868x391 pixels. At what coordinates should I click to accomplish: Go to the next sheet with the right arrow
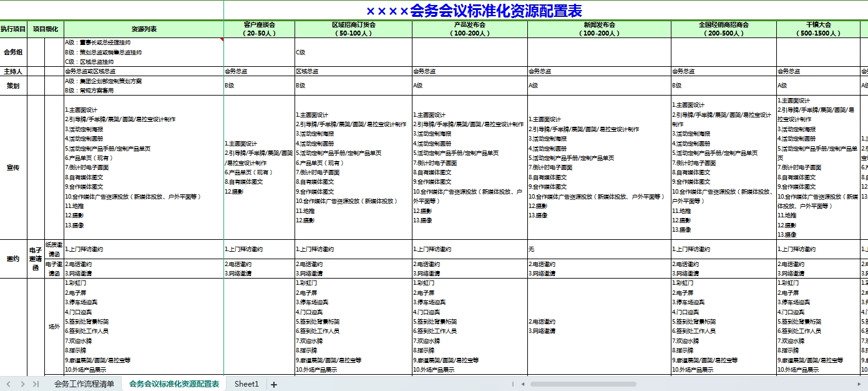(x=22, y=384)
